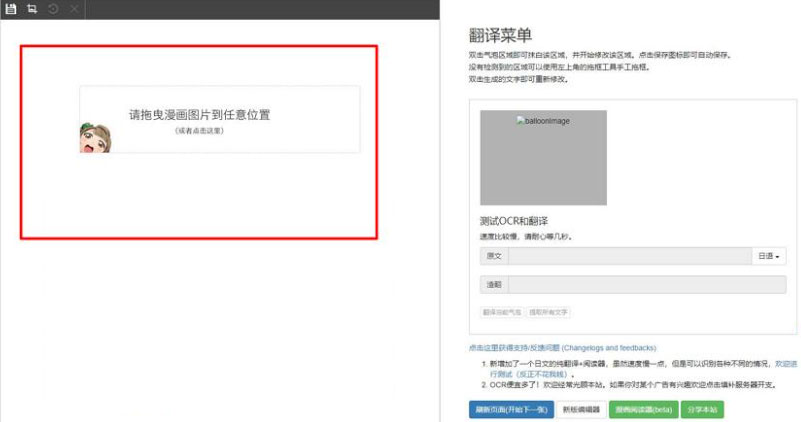This screenshot has width=801, height=422.
Task: Click the X cancel icon in toolbar
Action: point(72,9)
